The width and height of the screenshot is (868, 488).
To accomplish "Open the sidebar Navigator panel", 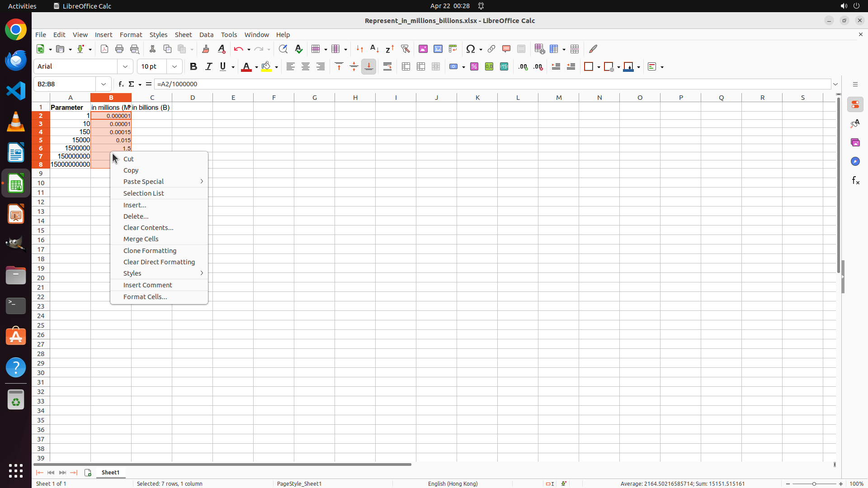I will tap(855, 161).
